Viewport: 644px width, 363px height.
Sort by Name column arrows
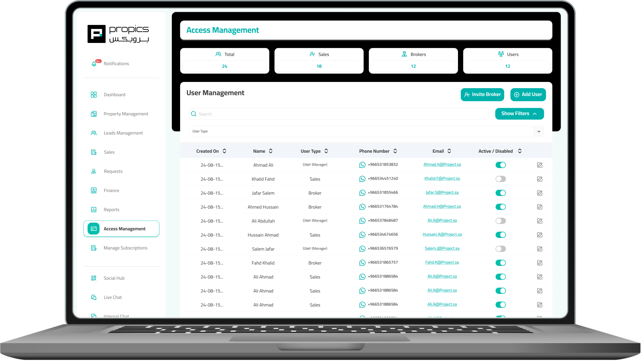(271, 151)
